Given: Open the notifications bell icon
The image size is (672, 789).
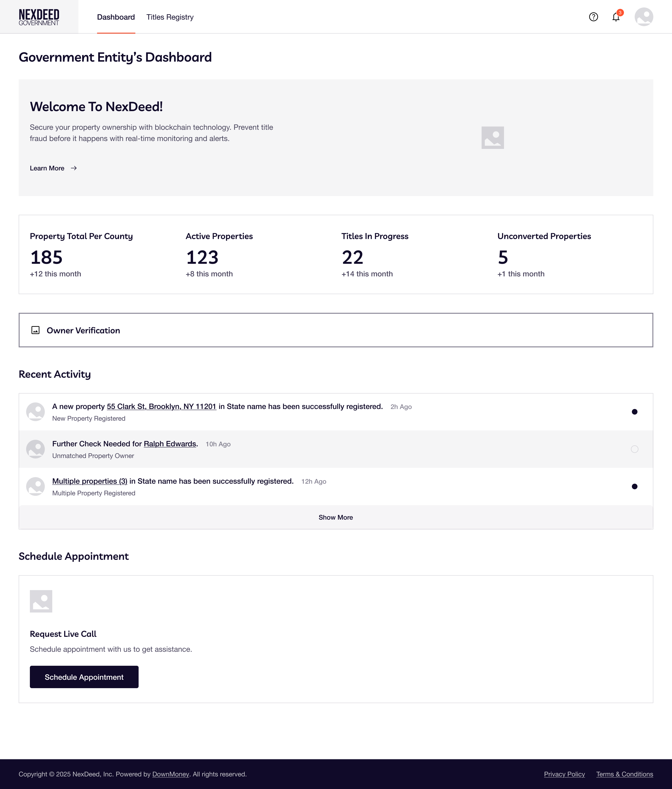Looking at the screenshot, I should coord(616,17).
